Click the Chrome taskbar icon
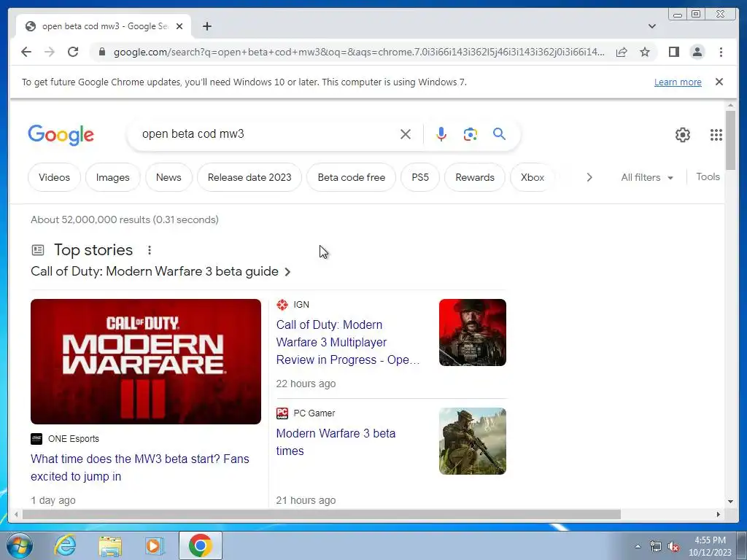 point(200,545)
